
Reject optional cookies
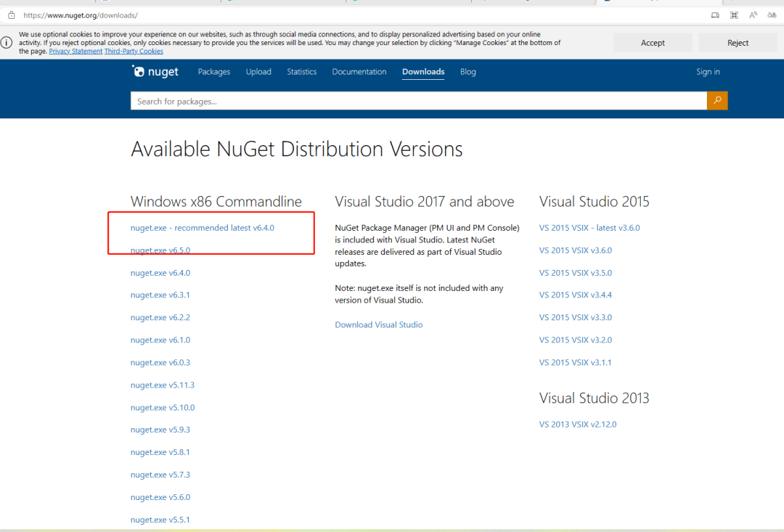[738, 43]
